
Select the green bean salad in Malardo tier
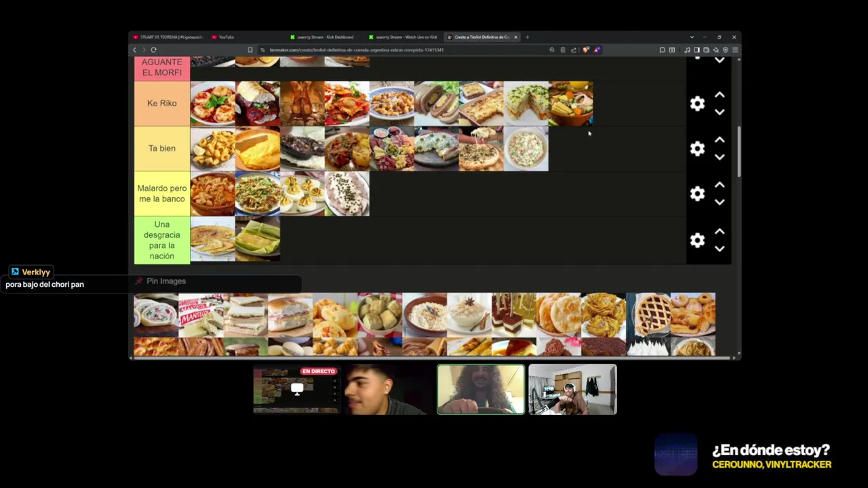[x=258, y=194]
